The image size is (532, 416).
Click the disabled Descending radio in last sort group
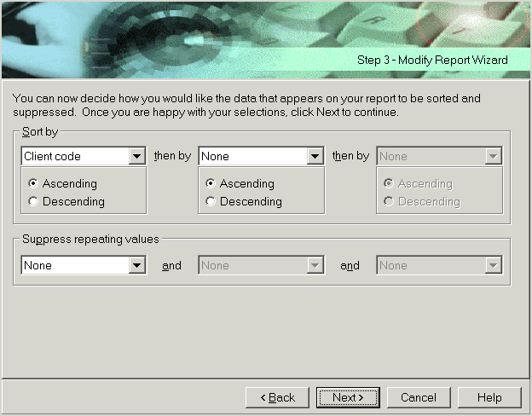point(389,202)
